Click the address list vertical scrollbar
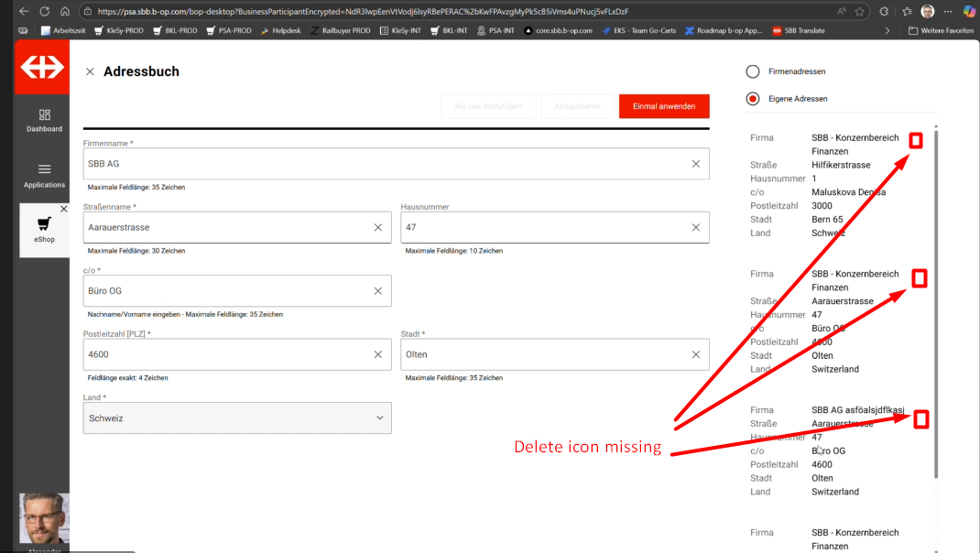 point(935,302)
